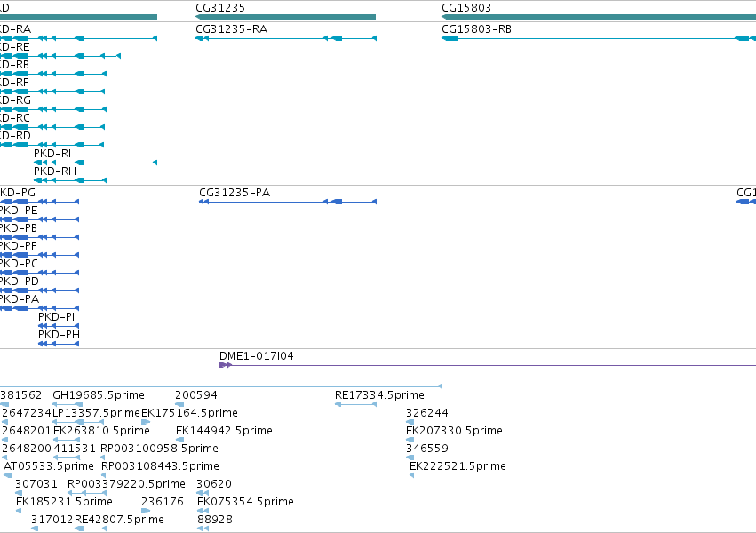Viewport: 756px width, 533px height.
Task: Select the RP003100958.5prime label
Action: click(x=159, y=449)
